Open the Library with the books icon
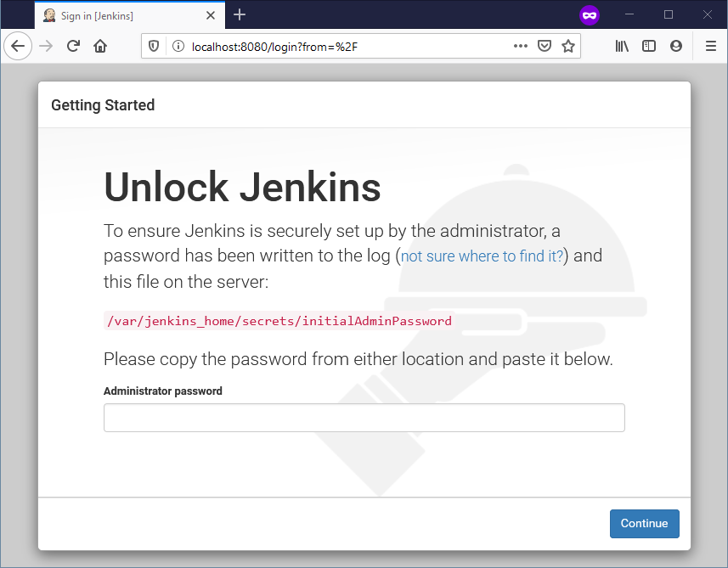The image size is (728, 568). click(x=621, y=46)
